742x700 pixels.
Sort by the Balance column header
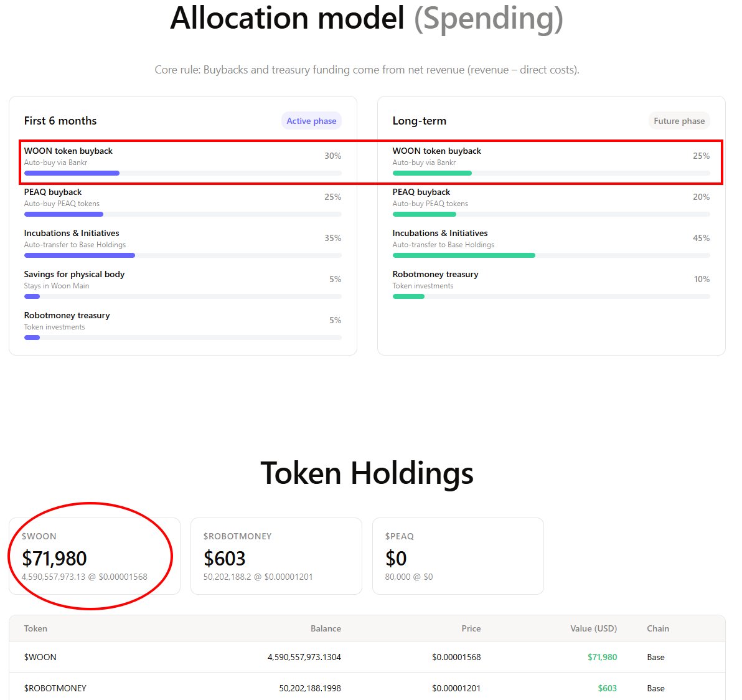(x=326, y=628)
